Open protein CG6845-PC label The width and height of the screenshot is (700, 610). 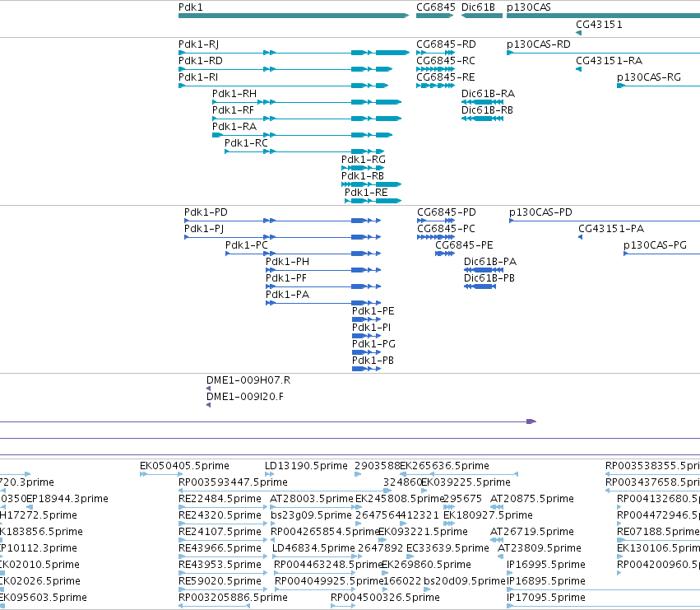pos(446,229)
